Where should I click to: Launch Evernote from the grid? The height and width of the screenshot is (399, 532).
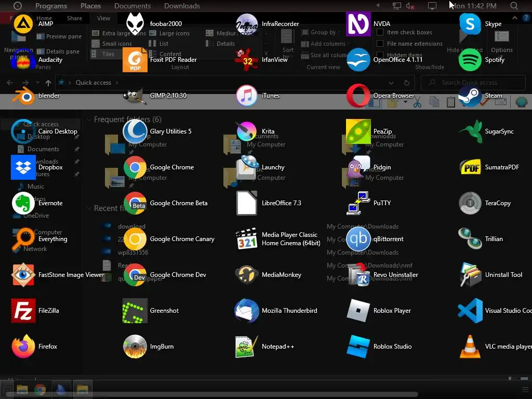tap(23, 203)
